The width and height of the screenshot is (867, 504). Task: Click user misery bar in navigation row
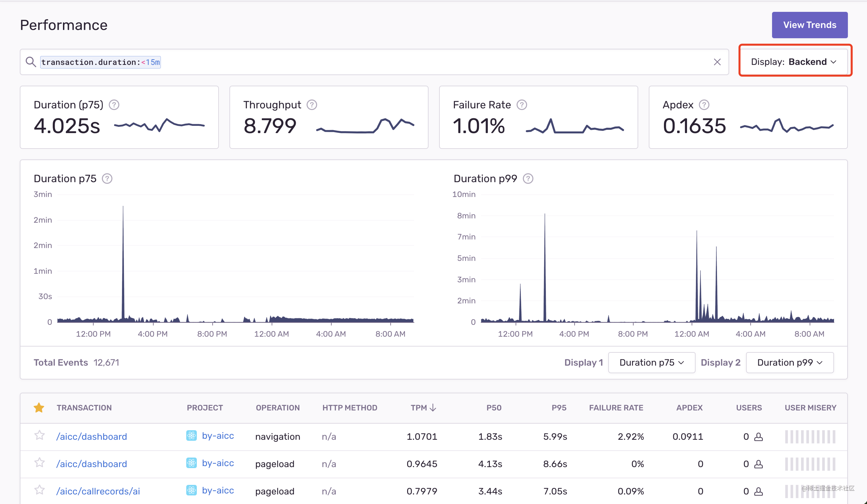[810, 436]
